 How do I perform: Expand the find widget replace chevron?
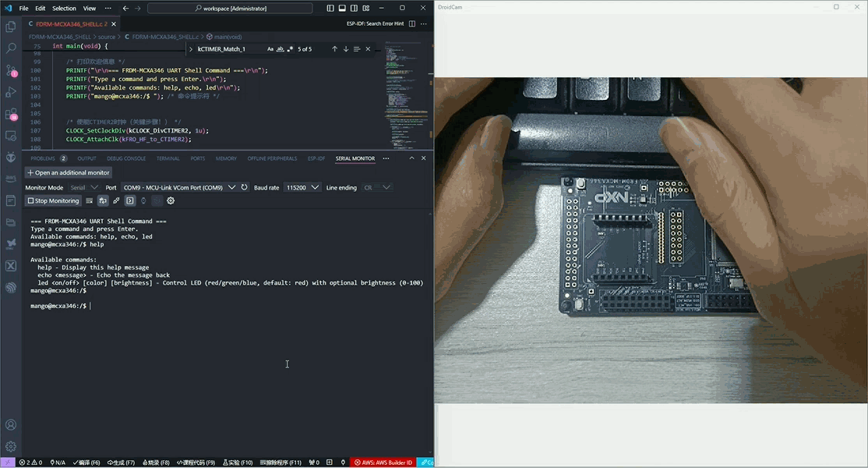pyautogui.click(x=191, y=49)
